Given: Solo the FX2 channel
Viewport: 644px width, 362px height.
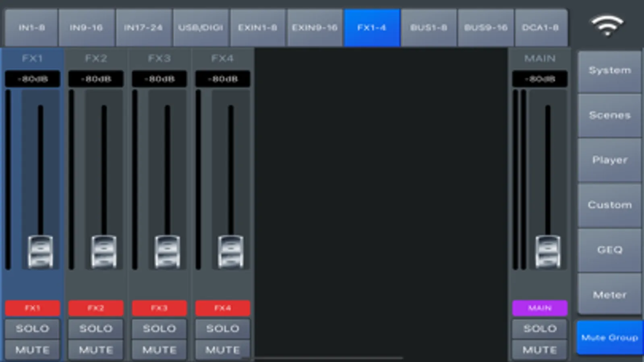Looking at the screenshot, I should [96, 329].
